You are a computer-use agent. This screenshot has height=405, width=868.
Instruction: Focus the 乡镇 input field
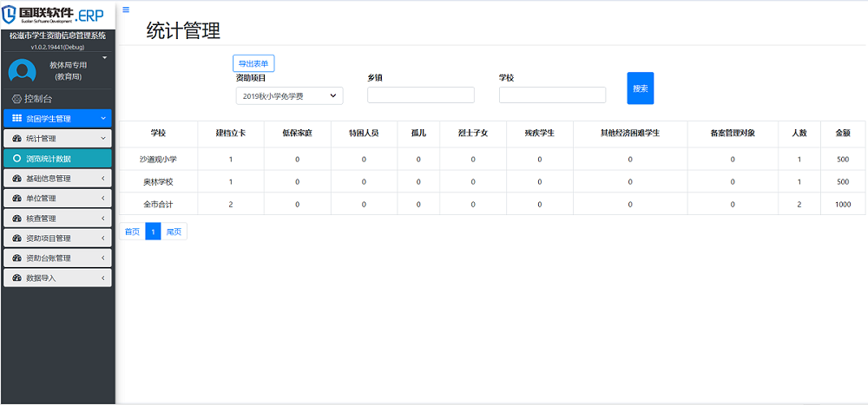pos(421,95)
